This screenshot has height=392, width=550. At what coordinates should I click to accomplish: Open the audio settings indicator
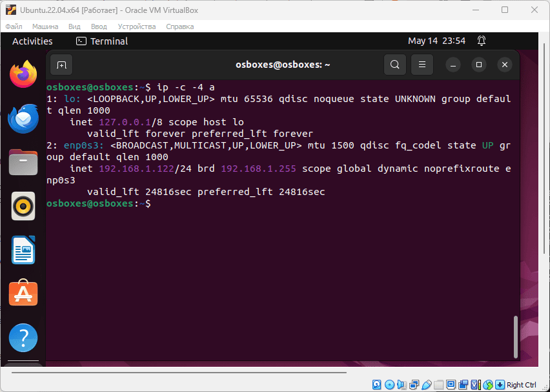(x=402, y=385)
